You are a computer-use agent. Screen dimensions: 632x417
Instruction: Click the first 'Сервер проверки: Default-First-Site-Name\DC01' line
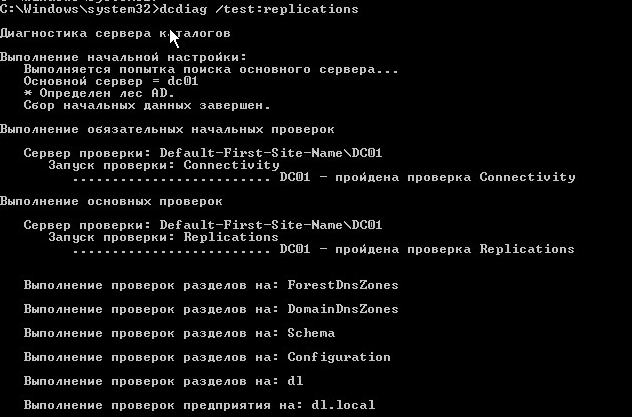coord(203,153)
